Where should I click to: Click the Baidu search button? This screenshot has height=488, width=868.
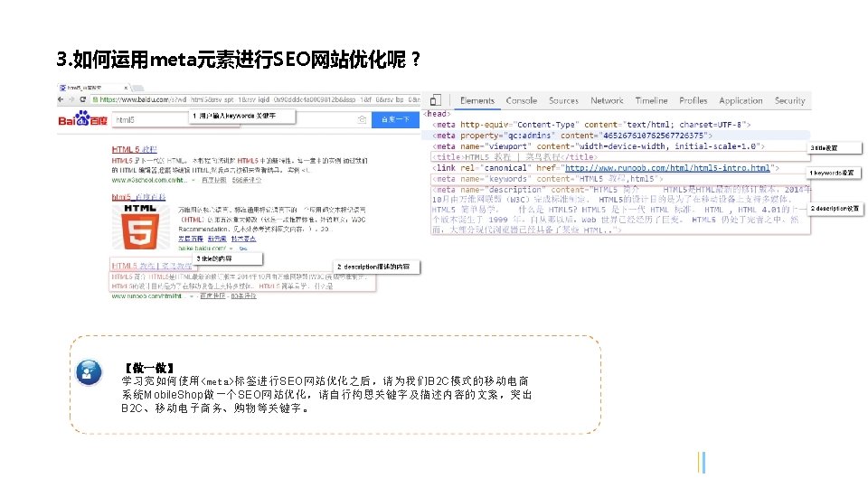coord(395,119)
